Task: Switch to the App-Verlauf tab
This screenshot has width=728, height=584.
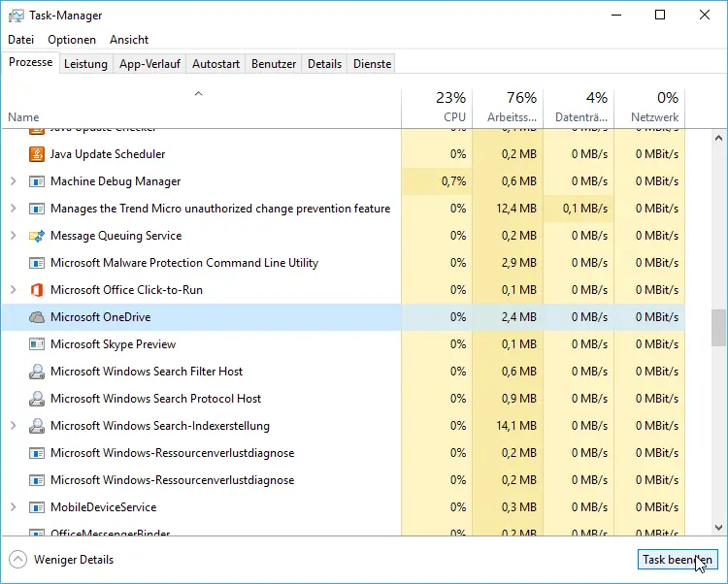Action: pos(149,64)
